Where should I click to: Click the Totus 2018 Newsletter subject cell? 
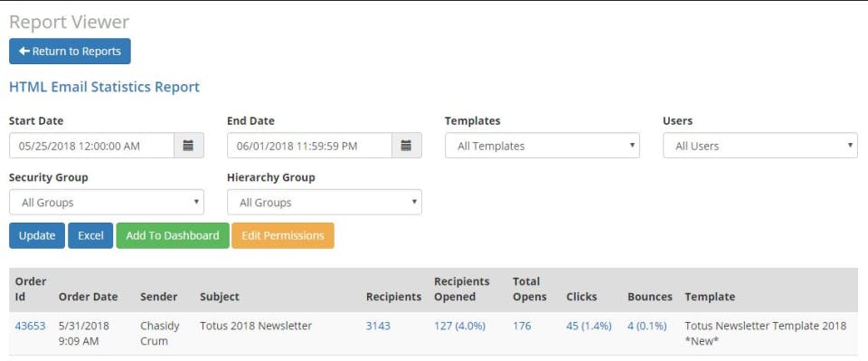click(x=256, y=326)
